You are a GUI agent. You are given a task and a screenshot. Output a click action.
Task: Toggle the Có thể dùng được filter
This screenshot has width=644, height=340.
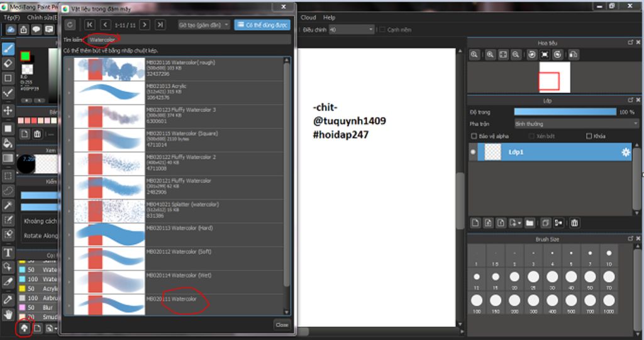262,25
